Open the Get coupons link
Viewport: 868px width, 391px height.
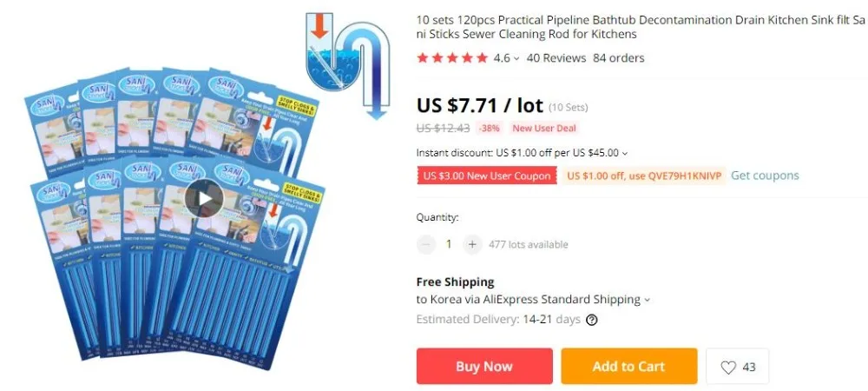click(x=765, y=176)
